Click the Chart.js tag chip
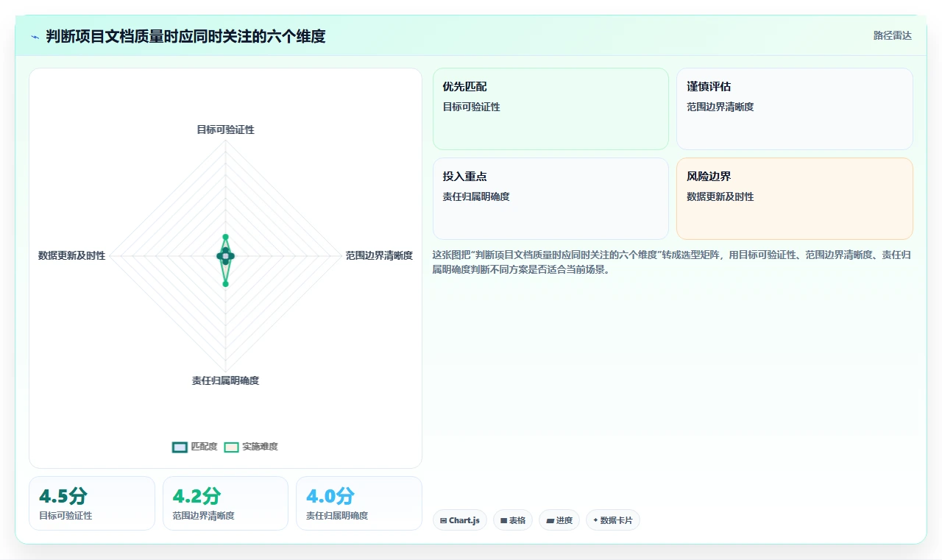 (460, 520)
